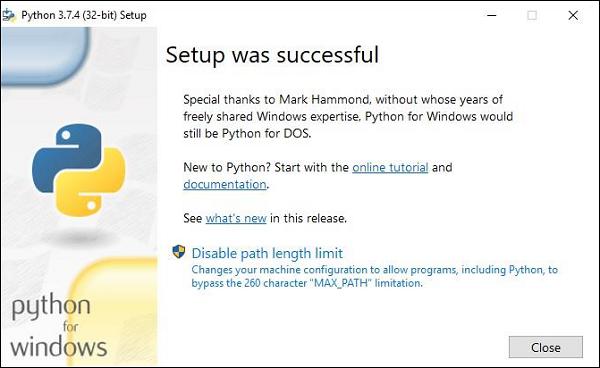
Task: Click the UAC shield icon beside Disable path
Action: pyautogui.click(x=179, y=252)
